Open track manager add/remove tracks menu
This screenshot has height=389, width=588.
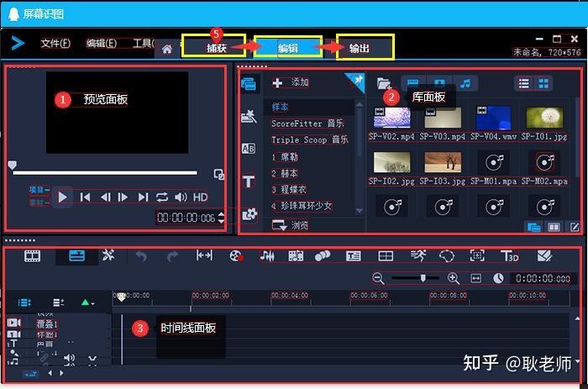coord(59,302)
